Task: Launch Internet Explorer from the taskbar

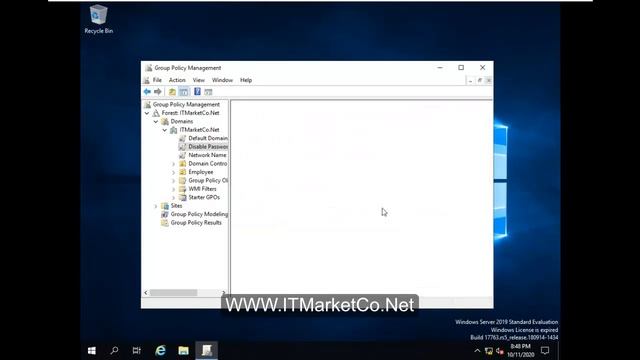Action: (160, 351)
